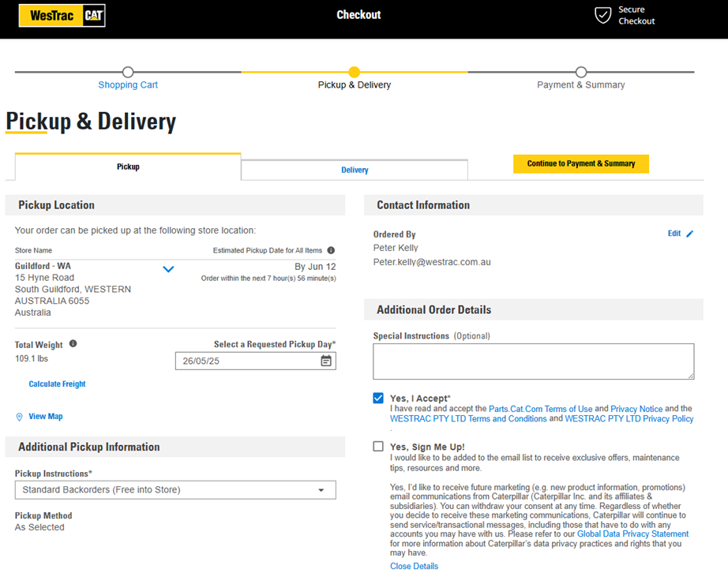Switch to the Delivery tab
The height and width of the screenshot is (573, 728).
[355, 170]
